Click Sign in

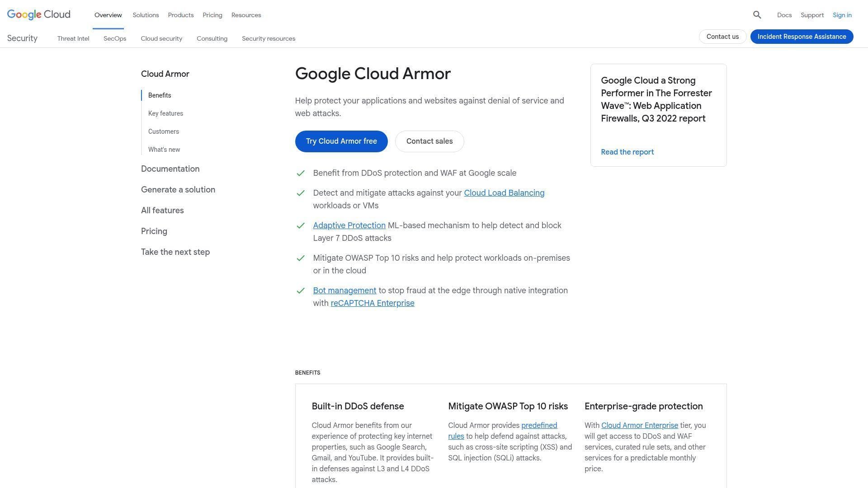(x=842, y=15)
